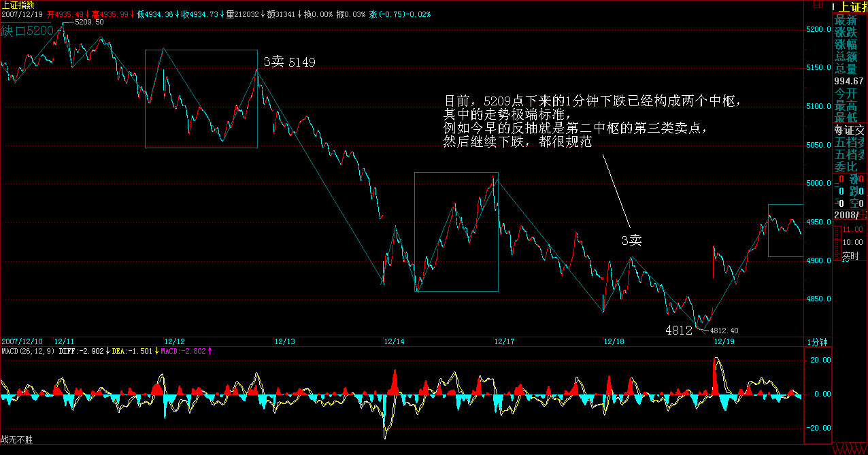This screenshot has height=455, width=868.
Task: Click the lower 3卖 annotation near 12/18
Action: coord(631,241)
